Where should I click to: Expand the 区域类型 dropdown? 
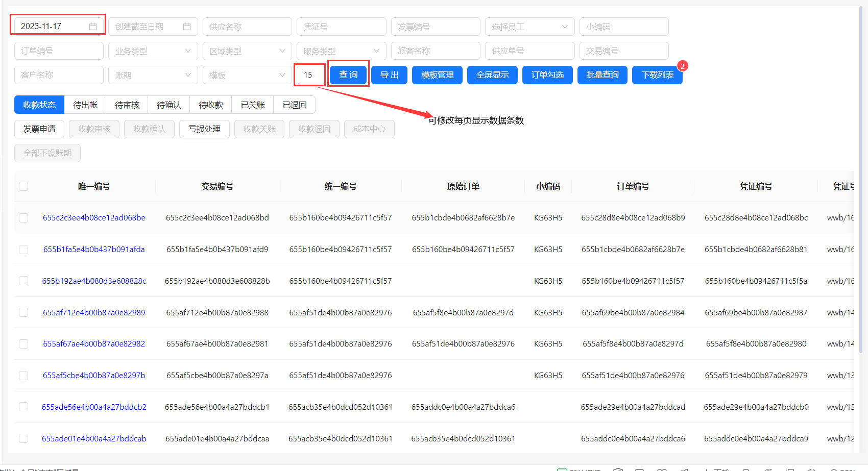click(247, 51)
